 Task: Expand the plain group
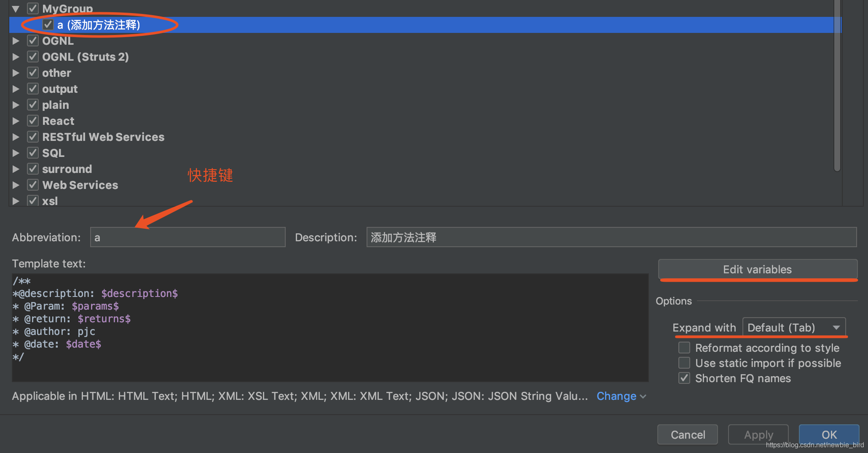click(16, 105)
